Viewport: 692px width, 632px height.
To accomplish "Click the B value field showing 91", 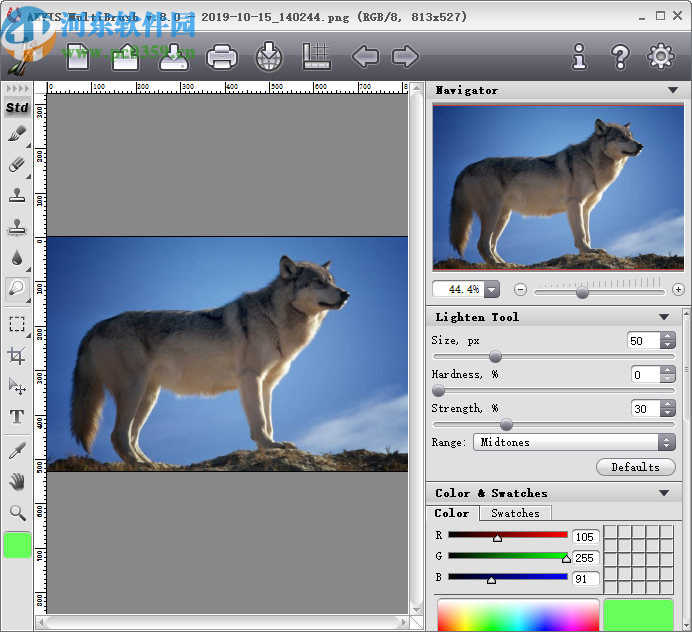I will (x=585, y=579).
